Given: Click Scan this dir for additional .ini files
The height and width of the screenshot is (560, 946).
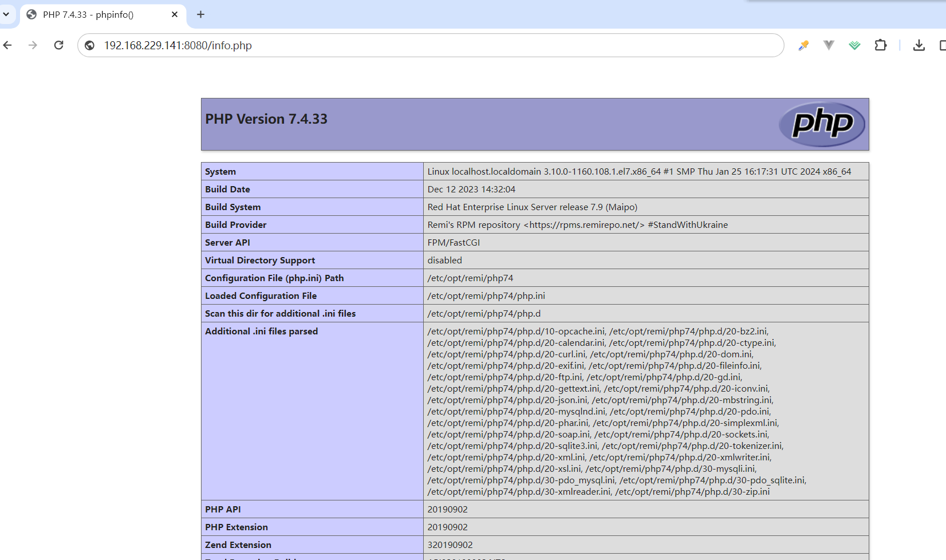Looking at the screenshot, I should (280, 314).
